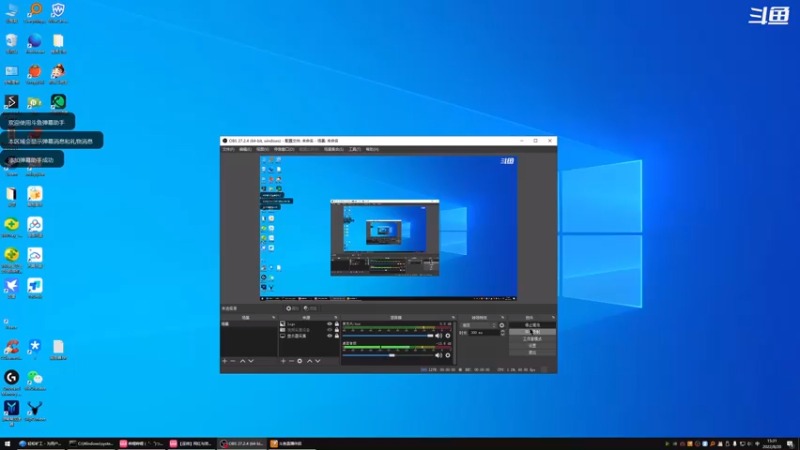Toggle lock for display capture source
800x450 pixels.
click(x=337, y=336)
